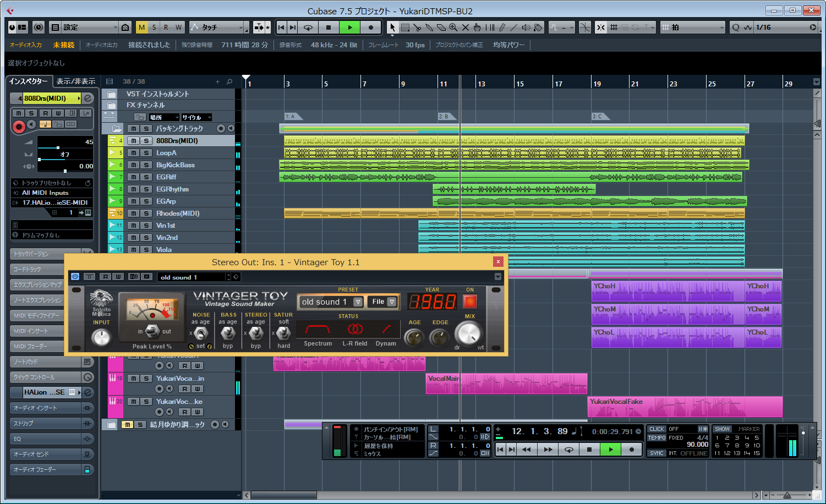The width and height of the screenshot is (826, 504).
Task: Click marker 2: B in the marker track
Action: coord(447,117)
